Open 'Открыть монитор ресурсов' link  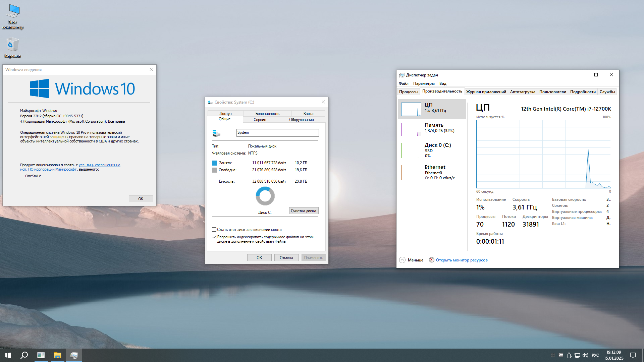462,260
